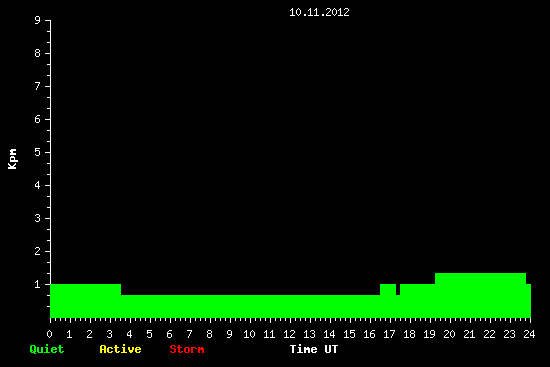The image size is (550, 367).
Task: Click the Kpm vertical axis label
Action: pos(12,159)
